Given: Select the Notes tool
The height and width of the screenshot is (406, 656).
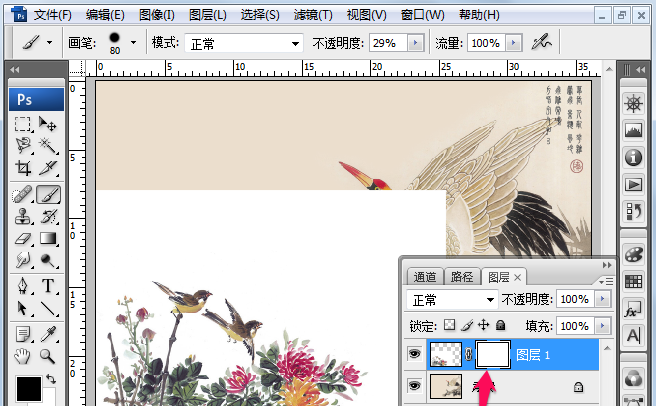Looking at the screenshot, I should coord(23,334).
